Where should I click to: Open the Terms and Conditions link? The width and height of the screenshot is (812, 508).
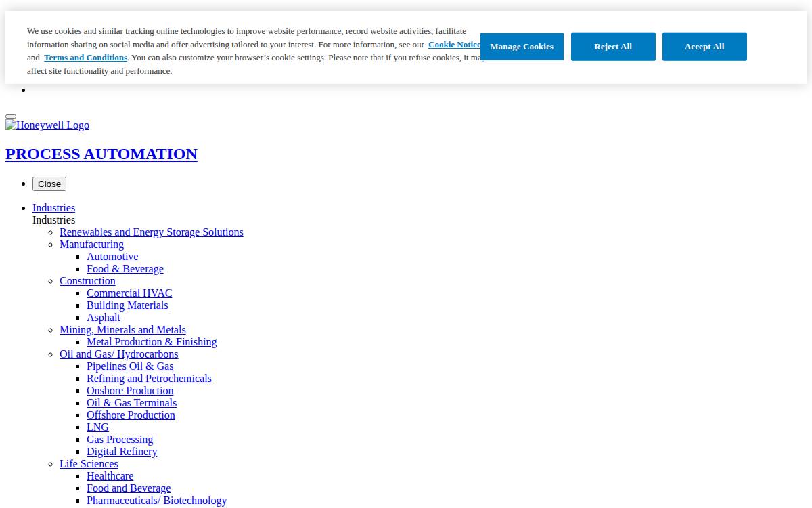85,58
